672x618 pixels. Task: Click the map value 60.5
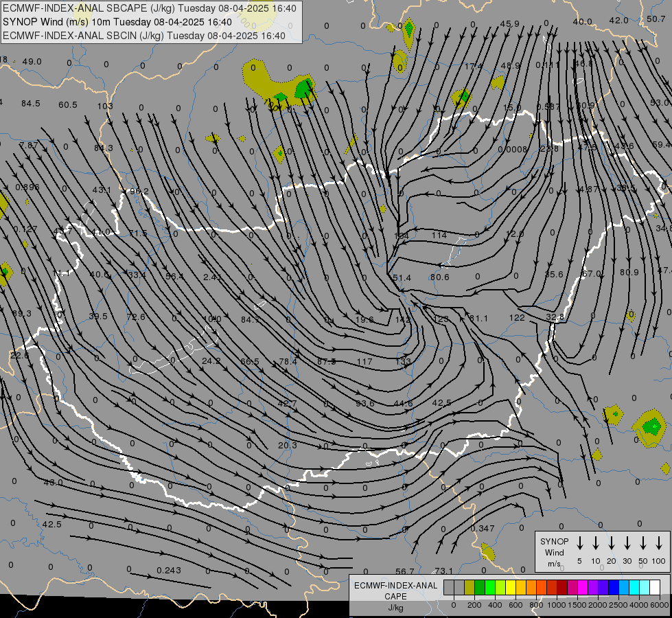pos(68,104)
